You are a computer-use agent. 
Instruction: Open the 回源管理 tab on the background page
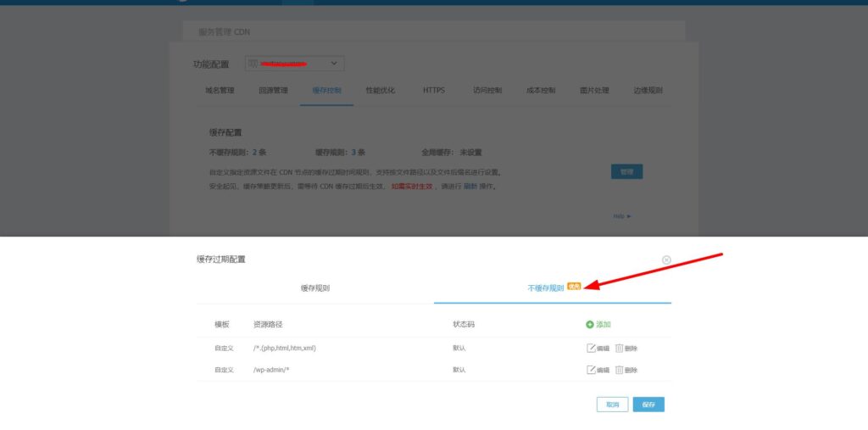click(274, 90)
